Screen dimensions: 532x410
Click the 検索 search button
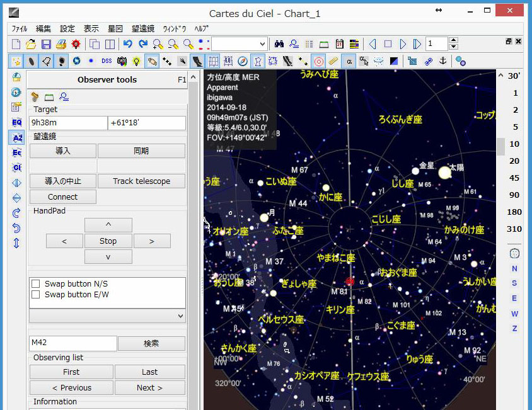151,343
